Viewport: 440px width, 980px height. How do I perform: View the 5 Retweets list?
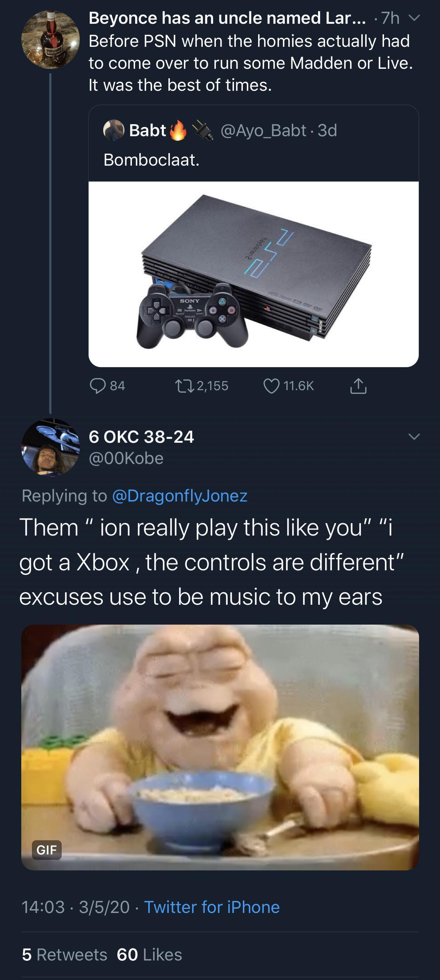click(65, 954)
